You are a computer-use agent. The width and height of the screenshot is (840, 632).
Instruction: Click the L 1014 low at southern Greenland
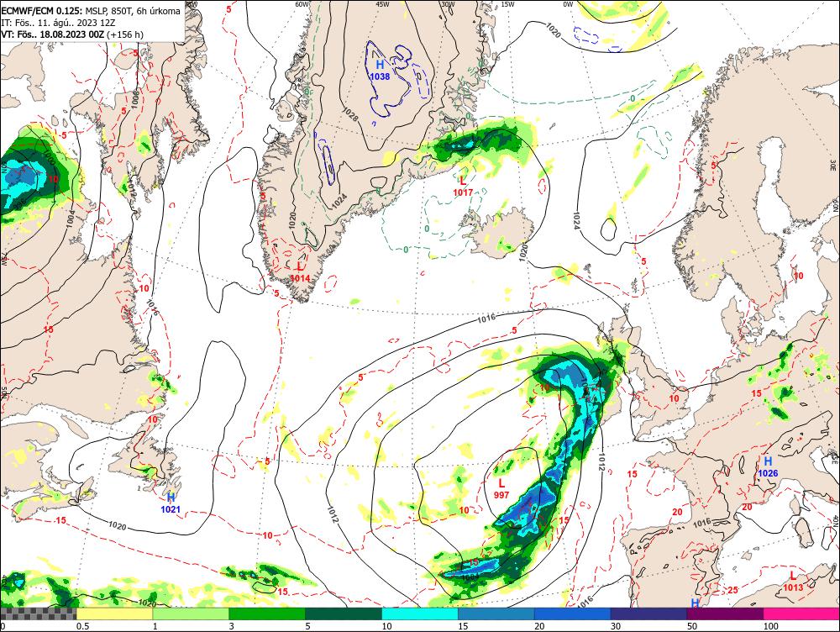[x=300, y=271]
